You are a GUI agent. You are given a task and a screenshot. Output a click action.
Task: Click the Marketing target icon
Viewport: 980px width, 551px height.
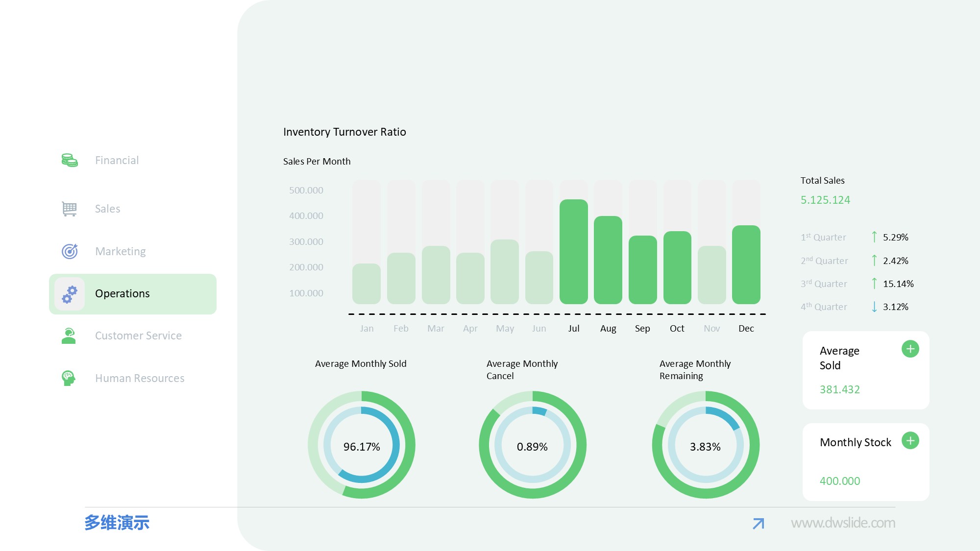70,251
